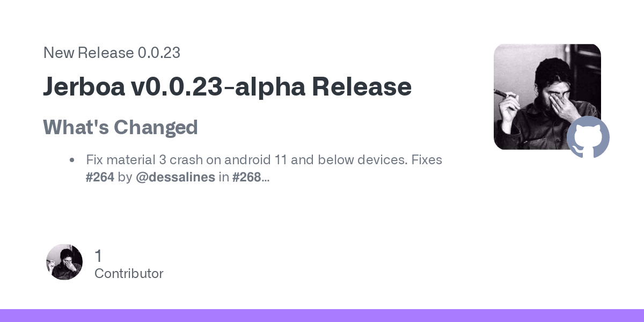This screenshot has width=644, height=322.
Task: Visit the @dessalines profile mention
Action: (x=175, y=177)
